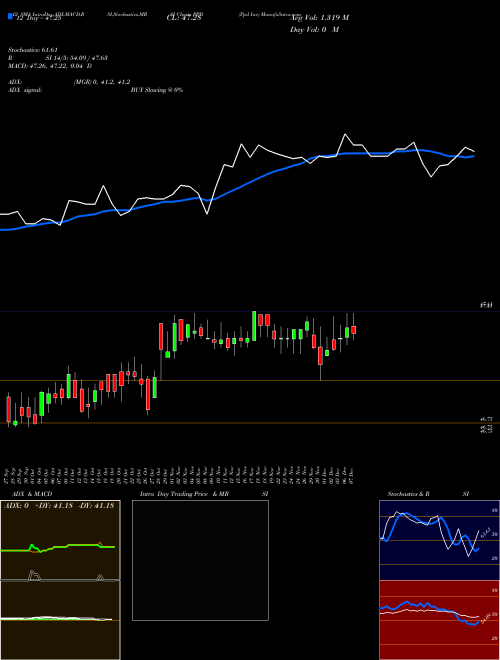Click the '12 Day = 47.25' legend text

click(x=39, y=18)
